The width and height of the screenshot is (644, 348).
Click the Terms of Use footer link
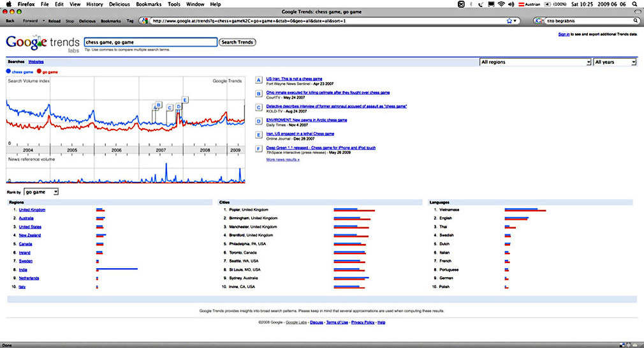337,322
